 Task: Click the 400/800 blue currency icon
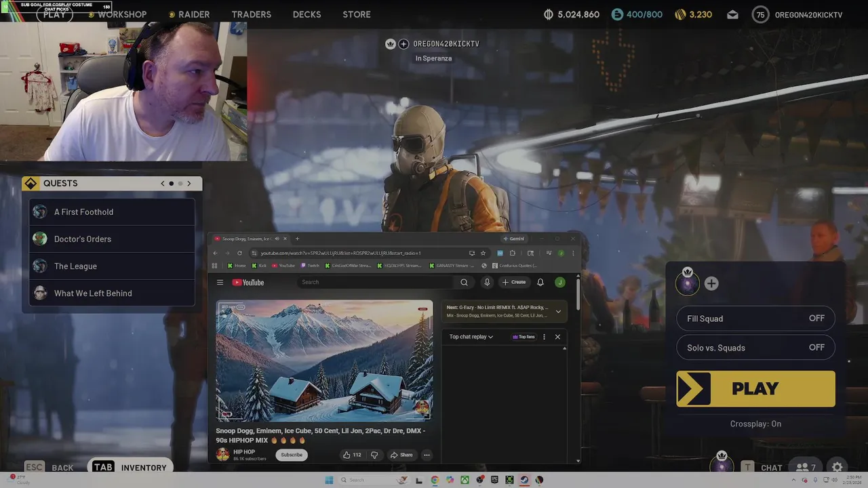(616, 14)
